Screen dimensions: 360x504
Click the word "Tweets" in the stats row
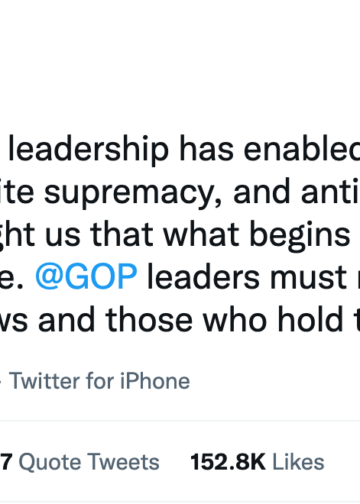tap(124, 462)
